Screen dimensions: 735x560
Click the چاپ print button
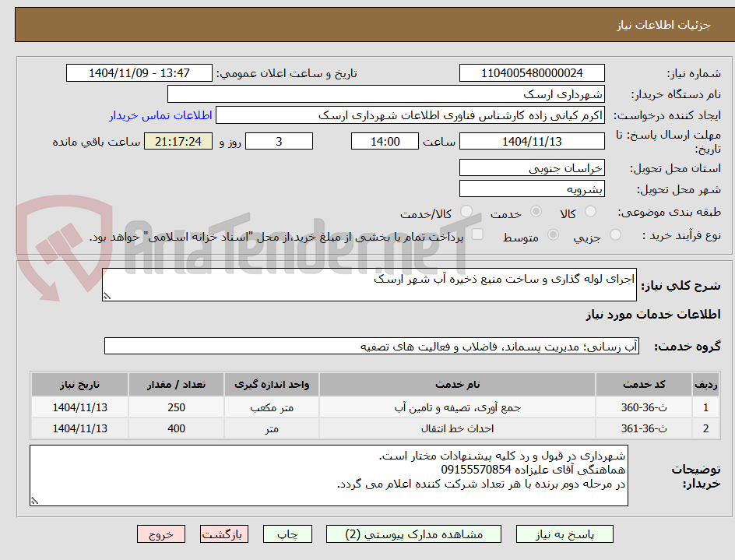(x=287, y=534)
